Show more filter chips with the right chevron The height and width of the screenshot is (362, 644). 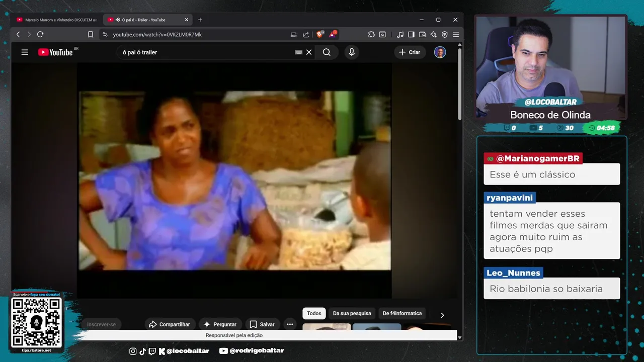(x=442, y=315)
